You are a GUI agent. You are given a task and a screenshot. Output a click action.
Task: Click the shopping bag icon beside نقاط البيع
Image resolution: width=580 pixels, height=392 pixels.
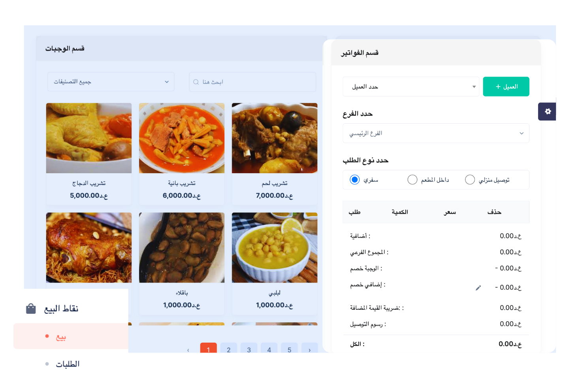(x=31, y=309)
